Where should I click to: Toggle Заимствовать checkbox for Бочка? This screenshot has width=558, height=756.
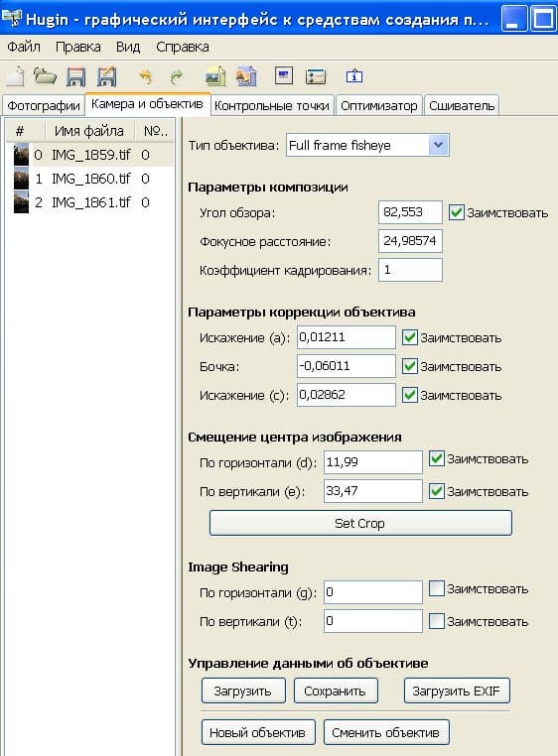[409, 366]
